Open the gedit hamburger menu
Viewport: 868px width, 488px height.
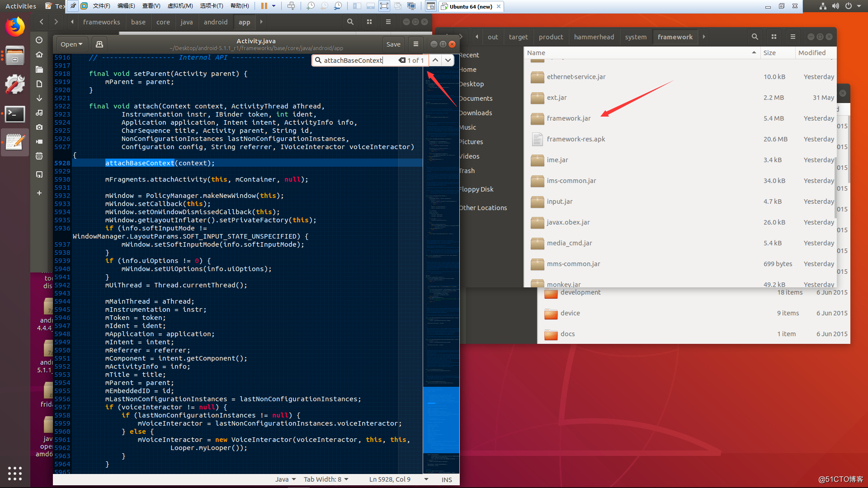pos(415,44)
